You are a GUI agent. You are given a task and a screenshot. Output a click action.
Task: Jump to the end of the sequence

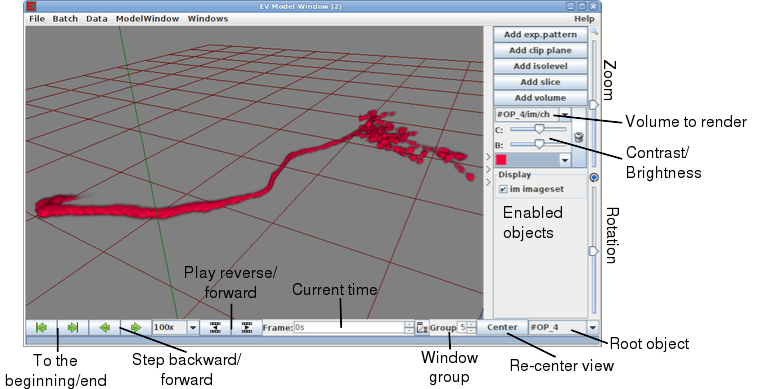73,328
